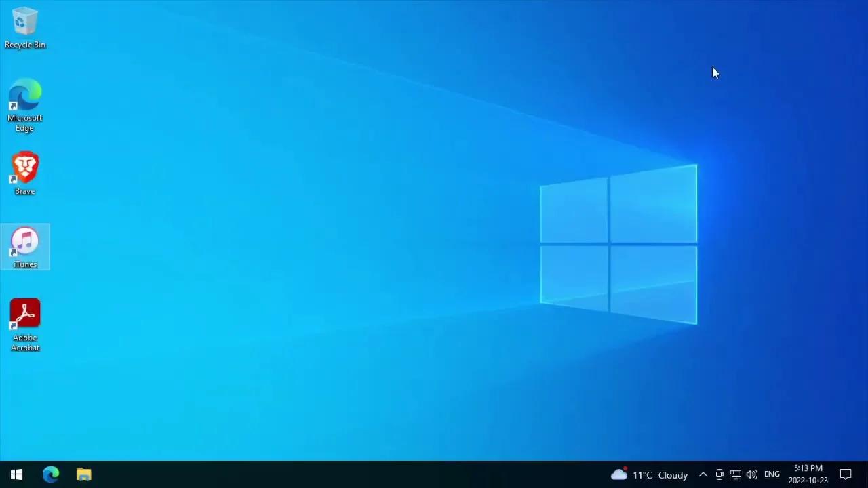Click the Meet Now camera tray icon

click(719, 474)
